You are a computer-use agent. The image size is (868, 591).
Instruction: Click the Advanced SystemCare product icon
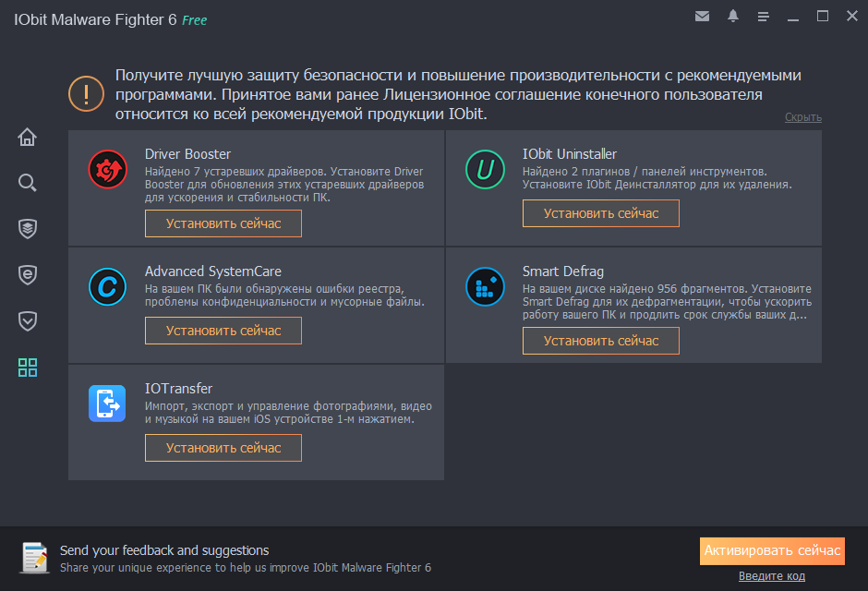pyautogui.click(x=107, y=286)
